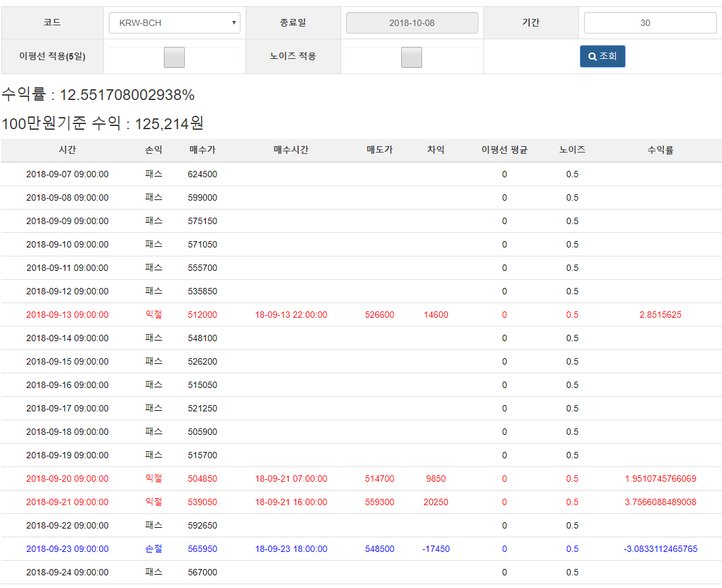
Task: Click the 노이즈 column header
Action: 573,149
